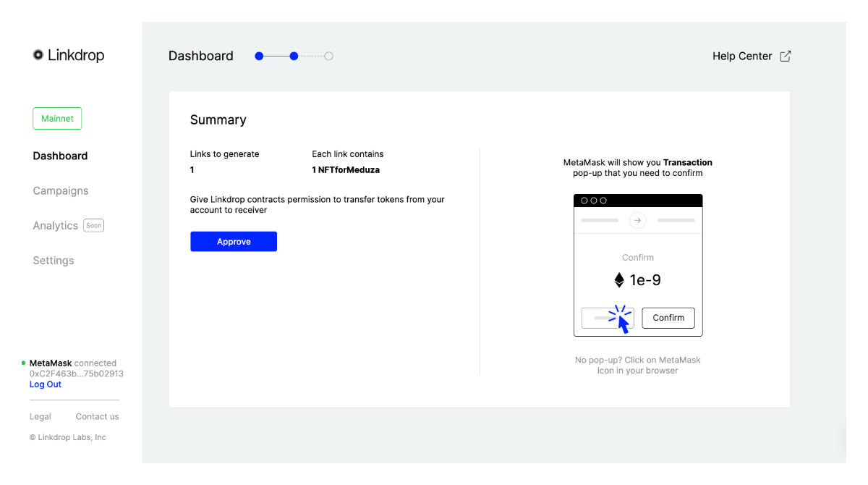
Task: Click the Soon badge next to Analytics
Action: [x=94, y=225]
